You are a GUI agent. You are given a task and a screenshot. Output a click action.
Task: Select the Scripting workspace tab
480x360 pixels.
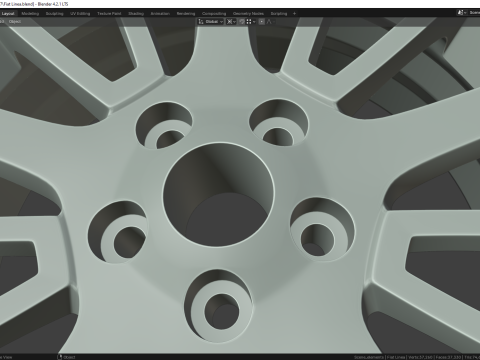(279, 14)
